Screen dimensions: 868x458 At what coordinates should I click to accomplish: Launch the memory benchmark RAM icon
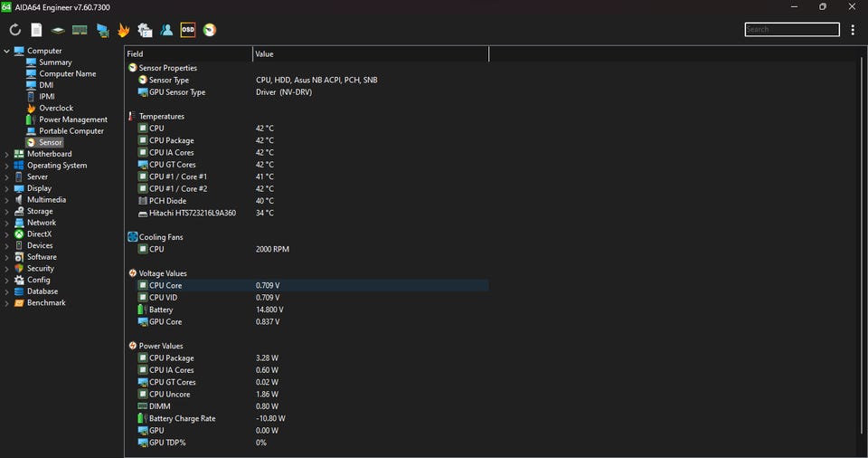tap(80, 30)
